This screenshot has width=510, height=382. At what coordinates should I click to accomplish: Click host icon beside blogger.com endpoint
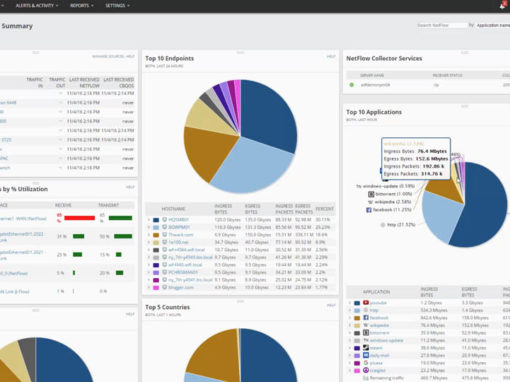pyautogui.click(x=164, y=287)
